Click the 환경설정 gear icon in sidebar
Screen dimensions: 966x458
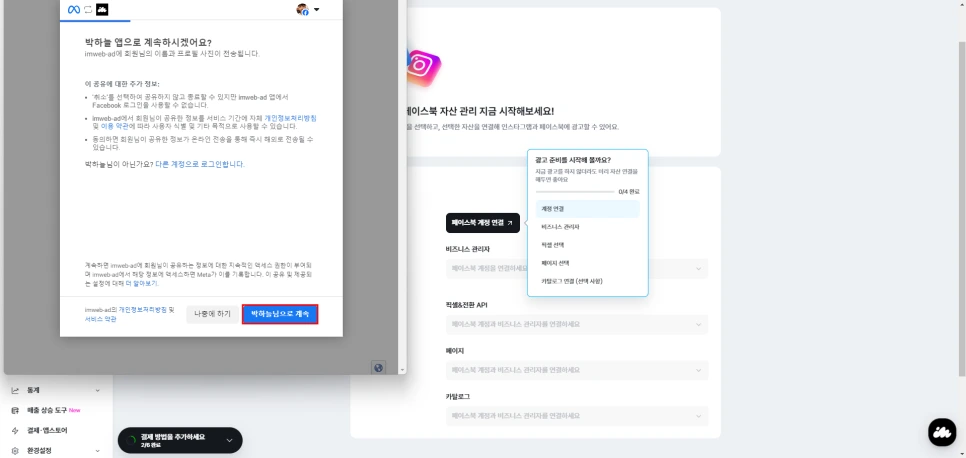[x=15, y=451]
